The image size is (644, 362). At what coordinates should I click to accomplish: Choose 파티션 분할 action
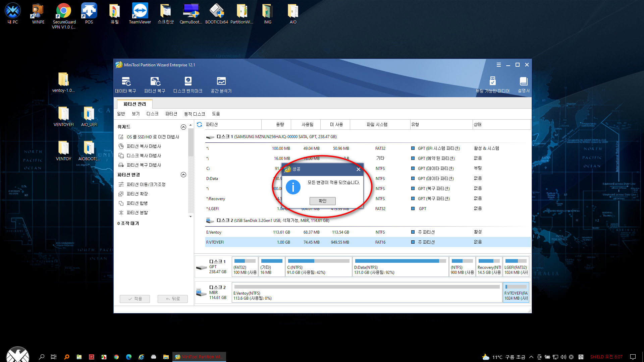pyautogui.click(x=133, y=213)
